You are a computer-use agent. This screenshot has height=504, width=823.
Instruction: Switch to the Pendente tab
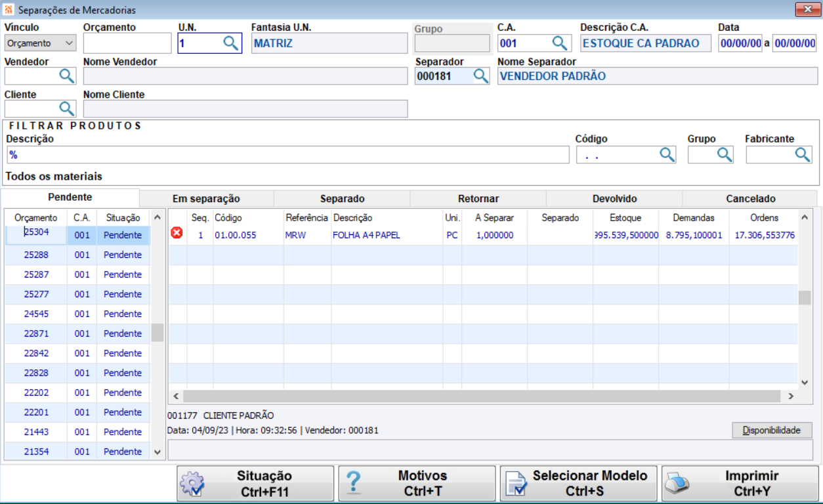pos(70,198)
